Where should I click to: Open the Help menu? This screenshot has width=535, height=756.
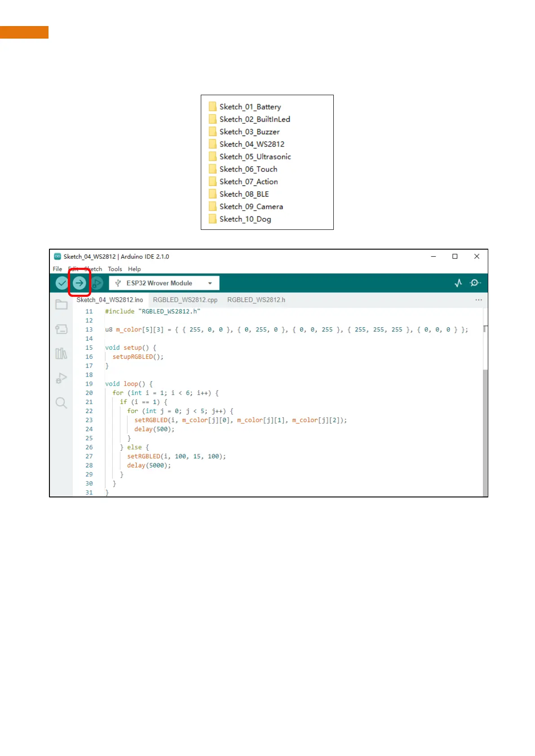pyautogui.click(x=134, y=269)
